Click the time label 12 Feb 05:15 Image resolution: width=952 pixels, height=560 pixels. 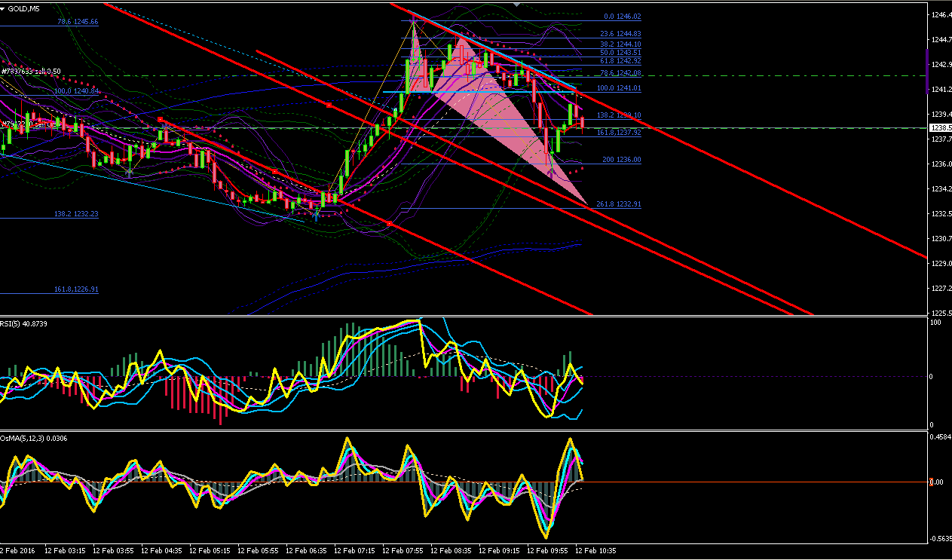point(210,552)
